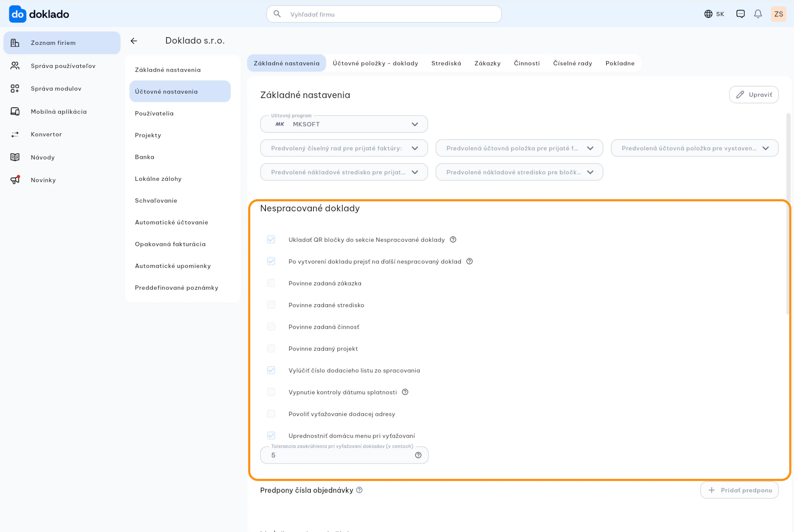
Task: Click help icon beside Po vytvorení dokladu
Action: tap(470, 261)
